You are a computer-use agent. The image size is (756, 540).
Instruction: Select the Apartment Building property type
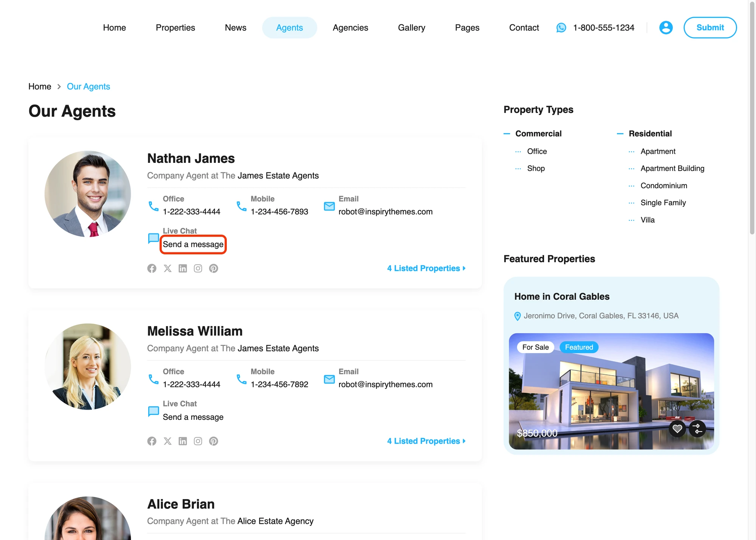click(672, 169)
